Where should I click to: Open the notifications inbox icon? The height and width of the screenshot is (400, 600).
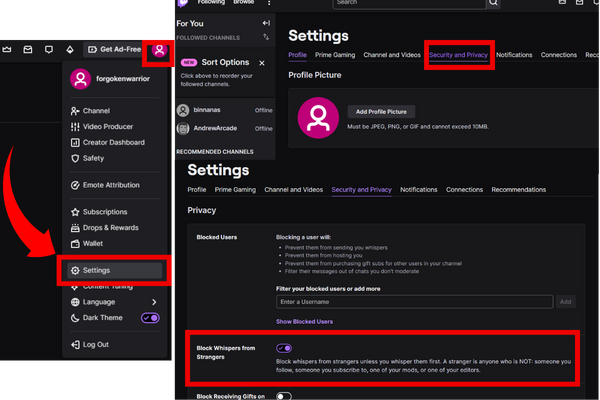click(x=28, y=49)
